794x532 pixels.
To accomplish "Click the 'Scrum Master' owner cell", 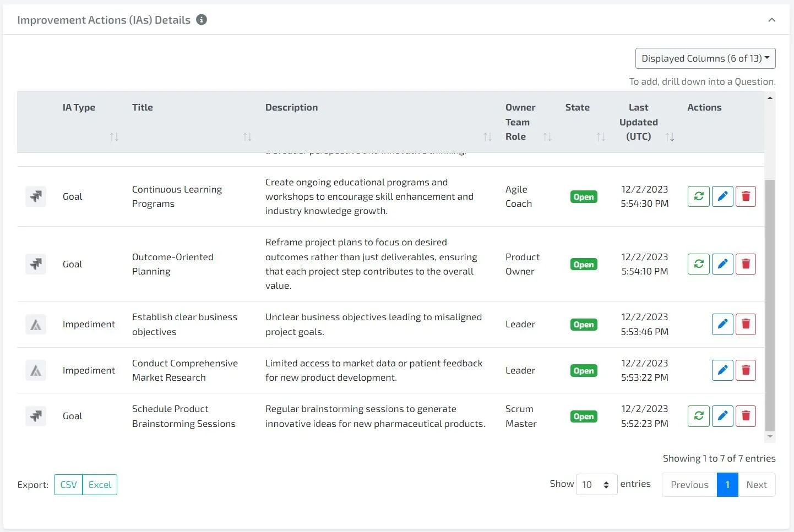I will [521, 416].
